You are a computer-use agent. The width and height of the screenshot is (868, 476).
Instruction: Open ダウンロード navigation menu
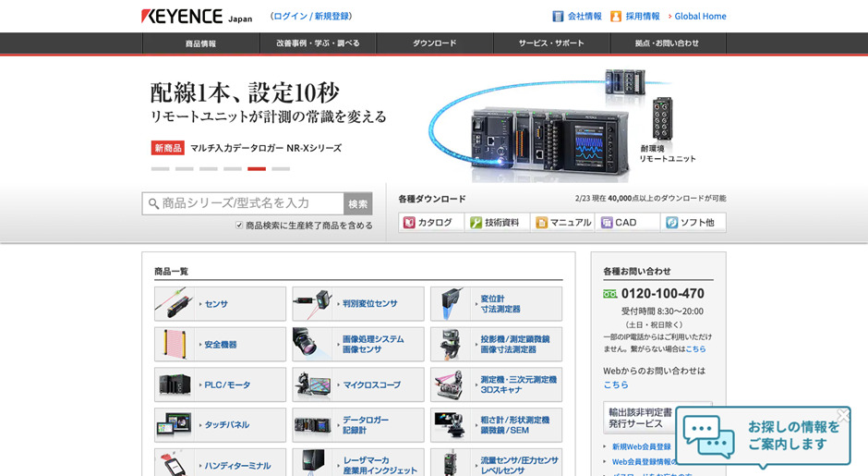pyautogui.click(x=435, y=43)
